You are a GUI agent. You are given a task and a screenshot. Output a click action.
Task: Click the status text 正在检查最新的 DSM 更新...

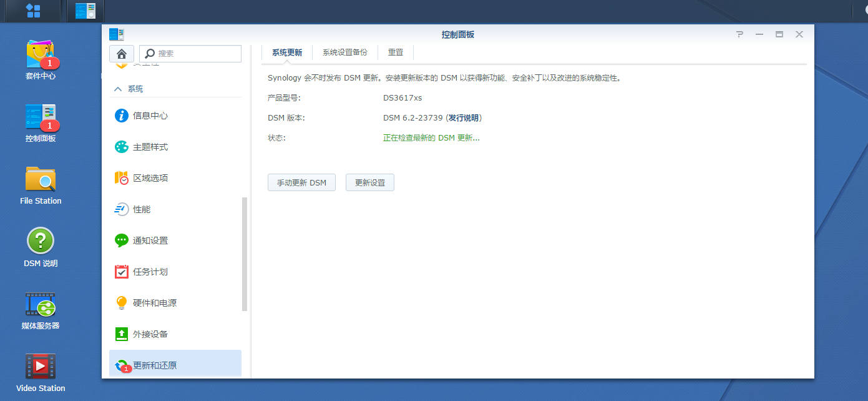point(431,138)
